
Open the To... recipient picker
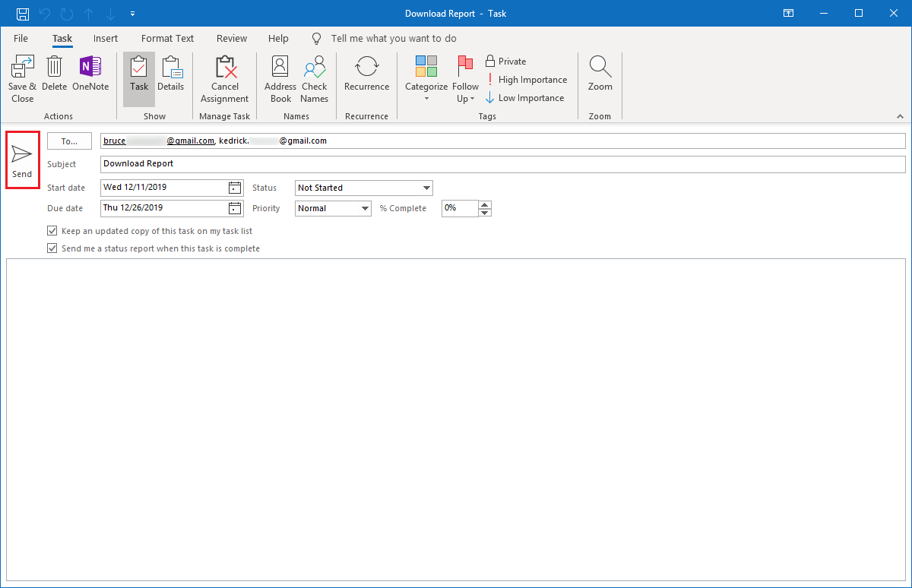point(69,141)
